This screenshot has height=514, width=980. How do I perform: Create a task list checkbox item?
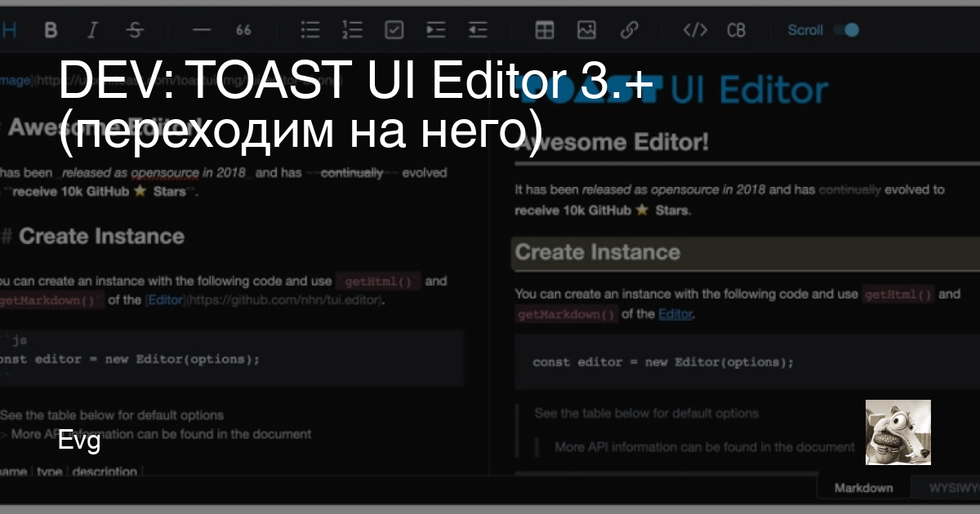click(x=394, y=29)
